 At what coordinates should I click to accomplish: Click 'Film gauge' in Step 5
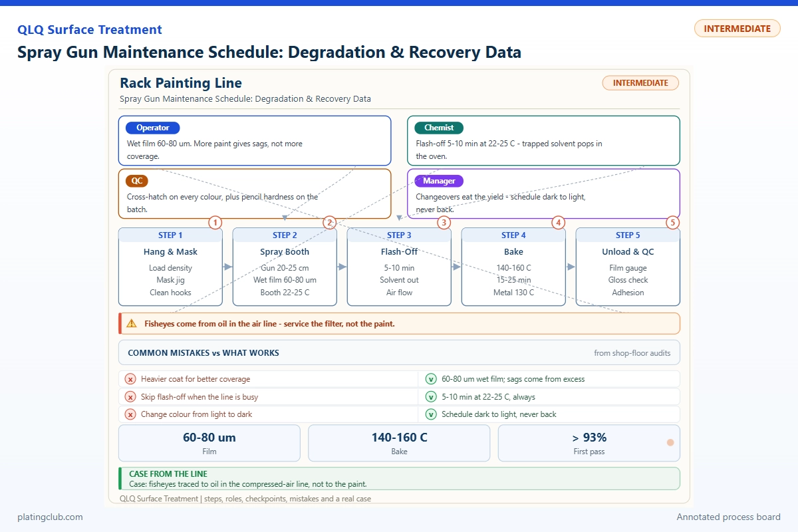(x=628, y=268)
